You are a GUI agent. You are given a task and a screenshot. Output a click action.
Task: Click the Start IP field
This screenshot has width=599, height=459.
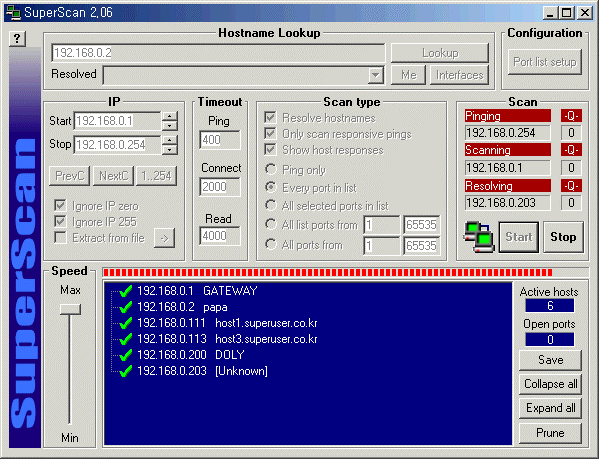[118, 121]
